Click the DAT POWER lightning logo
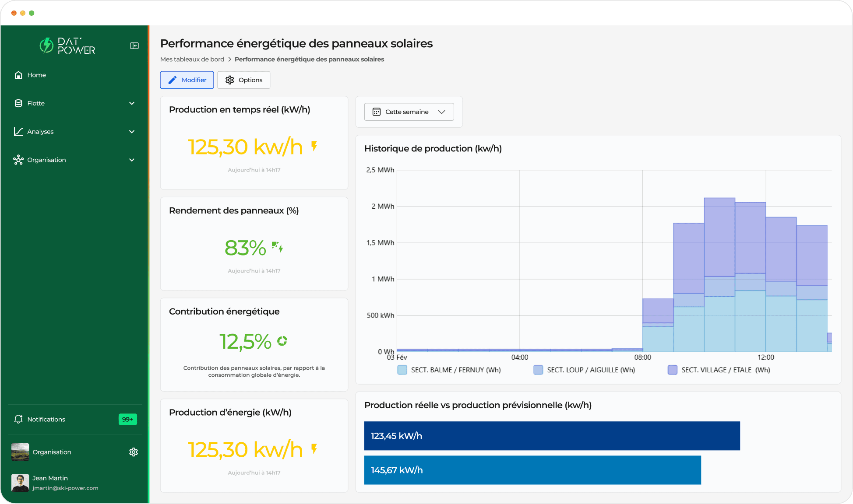The width and height of the screenshot is (853, 504). point(46,45)
